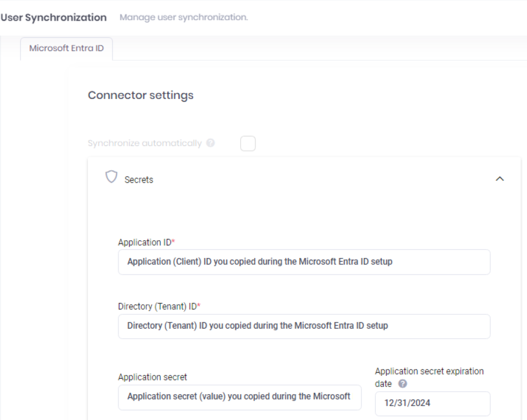Switch to the Microsoft Entra ID tab

pyautogui.click(x=66, y=49)
